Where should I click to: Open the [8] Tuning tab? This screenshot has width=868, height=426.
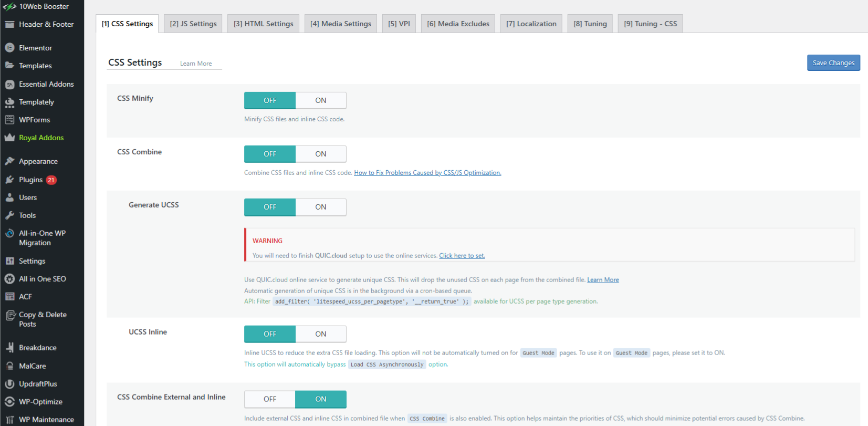pyautogui.click(x=590, y=24)
